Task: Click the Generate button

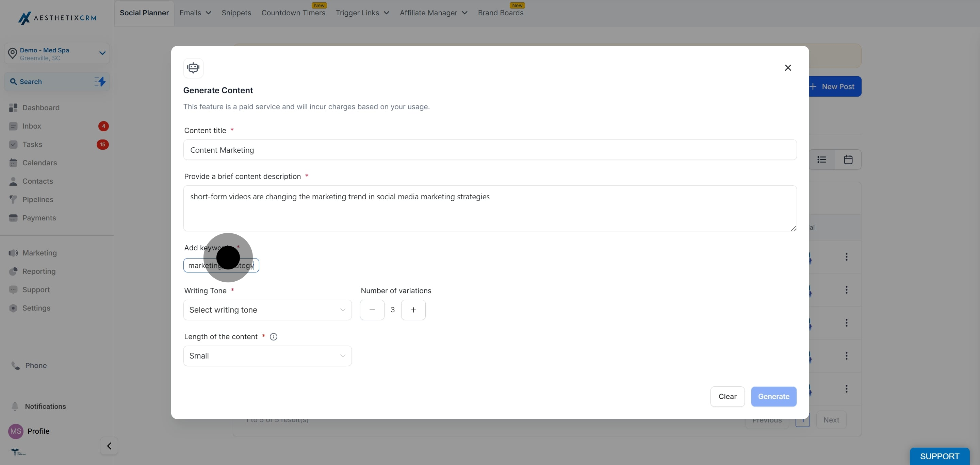Action: pos(773,397)
